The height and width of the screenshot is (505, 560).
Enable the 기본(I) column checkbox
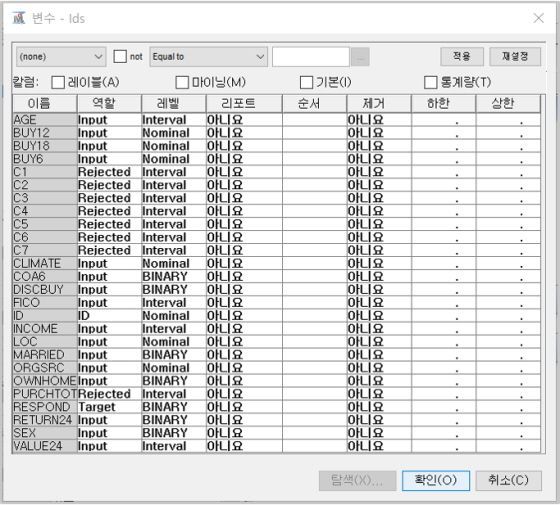pyautogui.click(x=306, y=82)
